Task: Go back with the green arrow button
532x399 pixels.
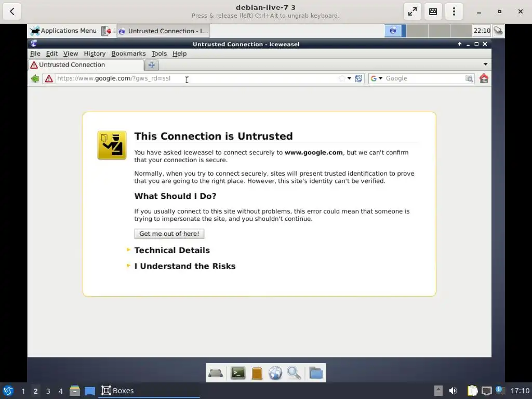Action: (35, 79)
